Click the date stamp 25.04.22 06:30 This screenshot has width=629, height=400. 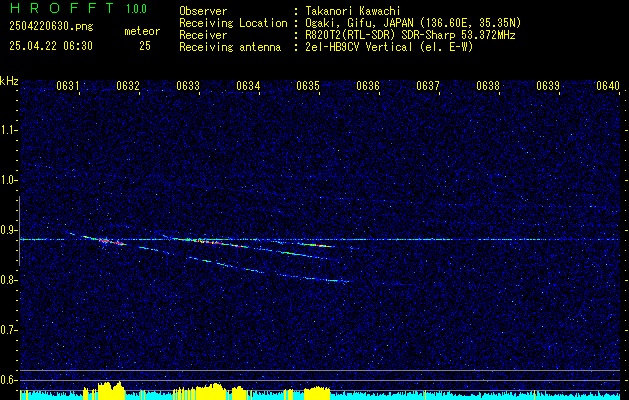point(51,46)
